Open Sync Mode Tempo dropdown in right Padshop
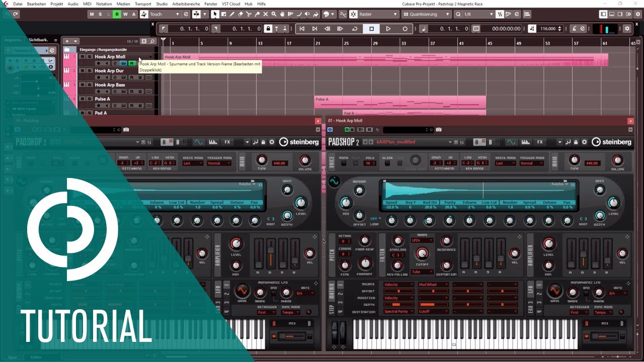 [603, 312]
